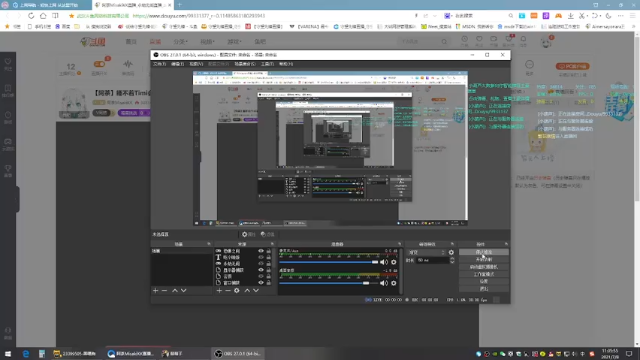This screenshot has width=640, height=360.
Task: Open the last menu in OBS menu bar
Action: click(x=286, y=64)
